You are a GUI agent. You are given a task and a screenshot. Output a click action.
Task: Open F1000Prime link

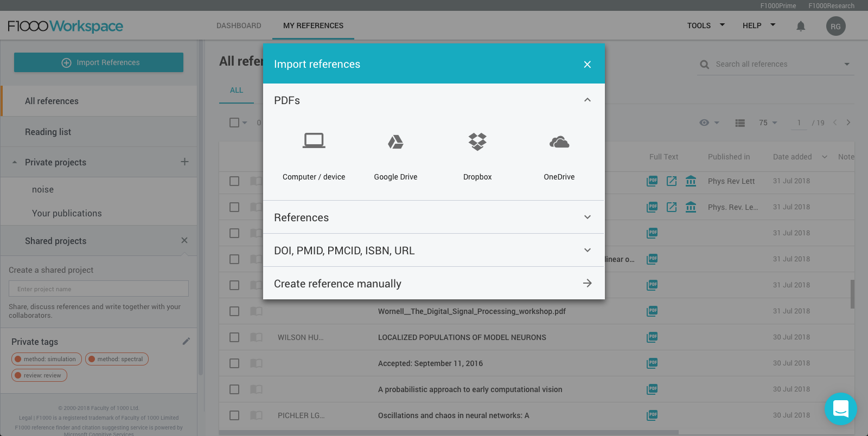click(x=778, y=5)
